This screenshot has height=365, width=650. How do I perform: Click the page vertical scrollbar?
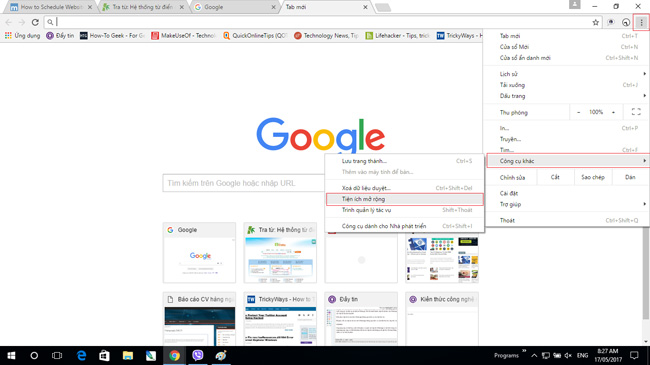(x=646, y=274)
